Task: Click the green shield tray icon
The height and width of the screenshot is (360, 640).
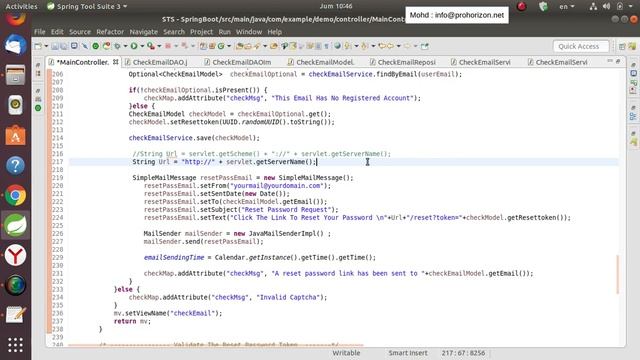Action: point(543,7)
